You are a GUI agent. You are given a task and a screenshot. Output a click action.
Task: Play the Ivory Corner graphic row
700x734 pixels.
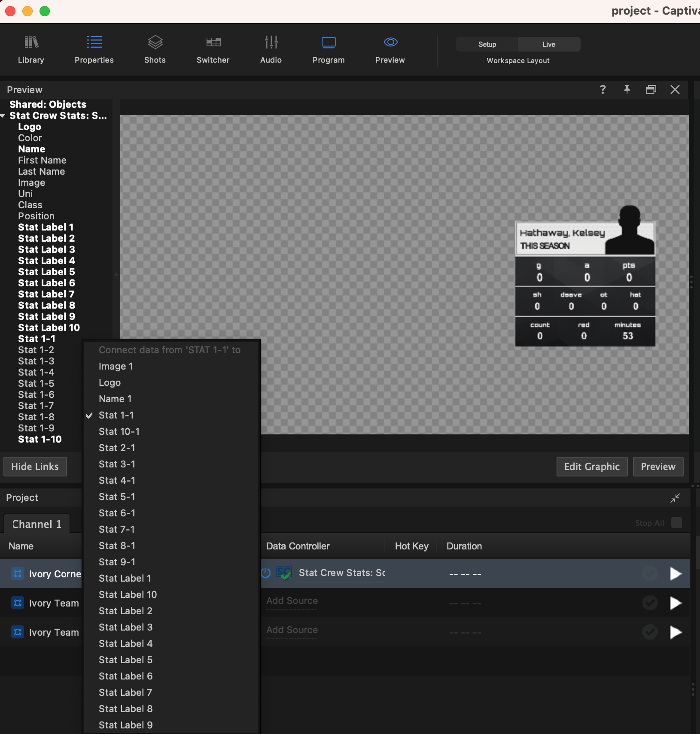click(x=676, y=573)
